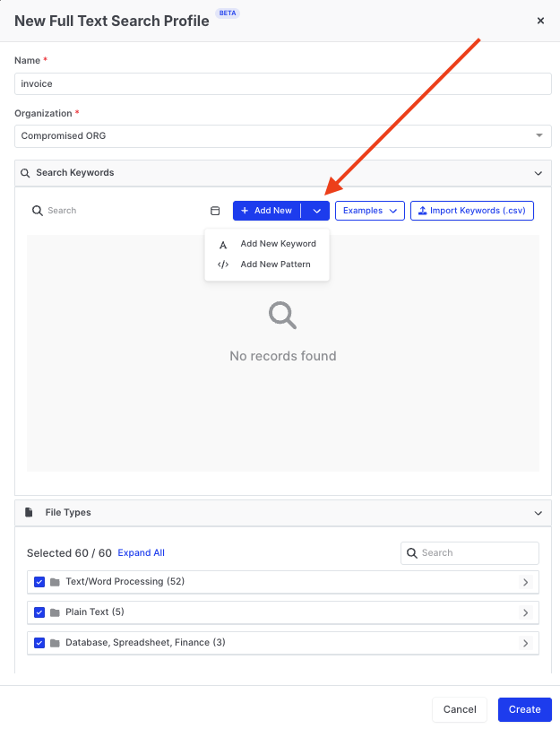Click the Create button
Viewport: 560px width, 729px height.
524,709
